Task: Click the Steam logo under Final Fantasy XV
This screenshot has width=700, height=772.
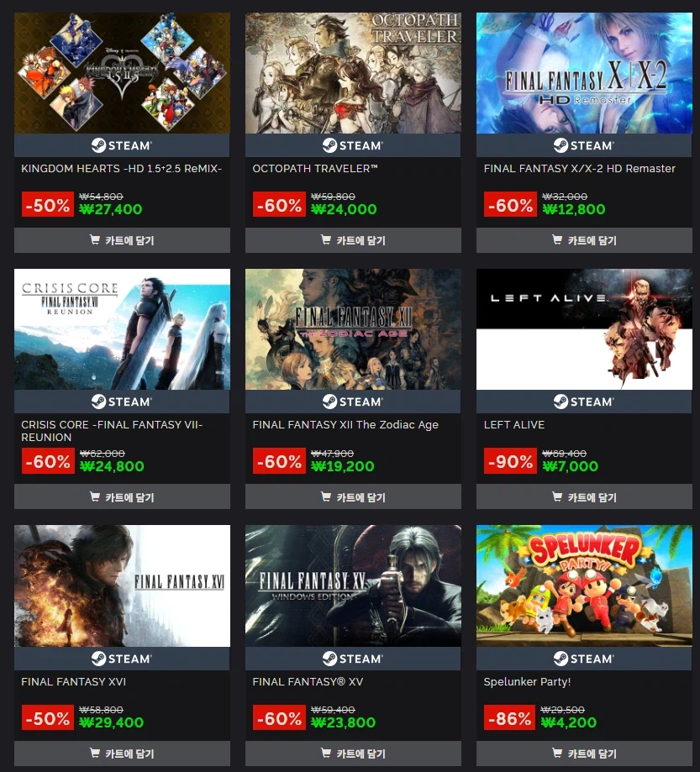Action: pyautogui.click(x=353, y=659)
